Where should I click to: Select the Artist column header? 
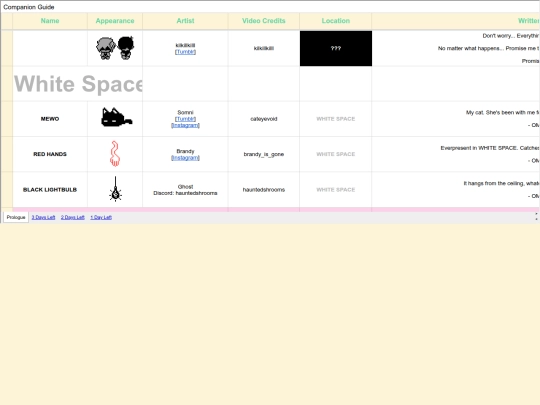185,21
